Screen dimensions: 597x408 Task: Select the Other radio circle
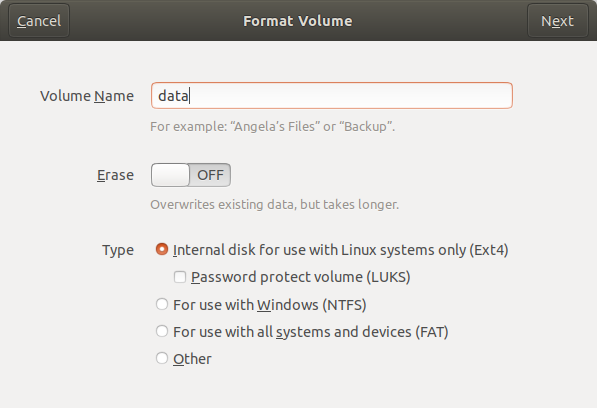coord(162,359)
